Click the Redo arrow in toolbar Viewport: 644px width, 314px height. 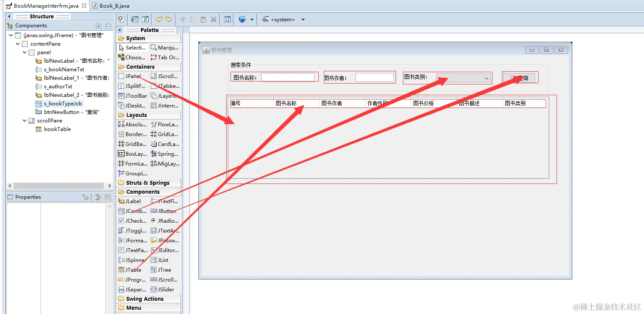pos(169,19)
